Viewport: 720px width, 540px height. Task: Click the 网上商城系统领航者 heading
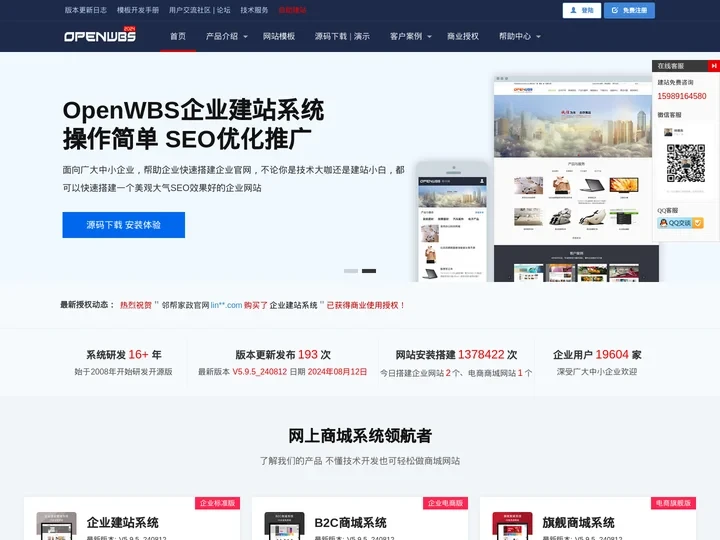[360, 436]
